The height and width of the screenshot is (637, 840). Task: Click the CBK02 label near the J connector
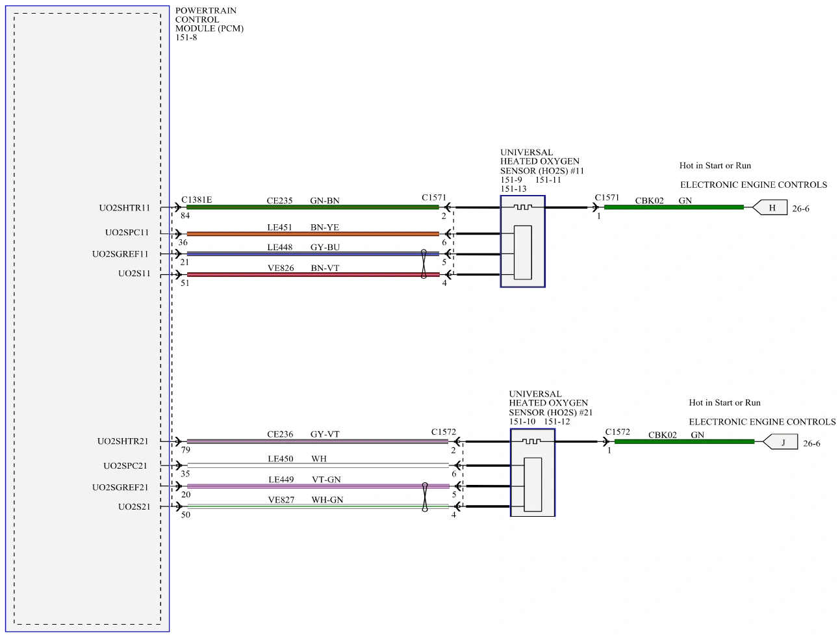(663, 435)
